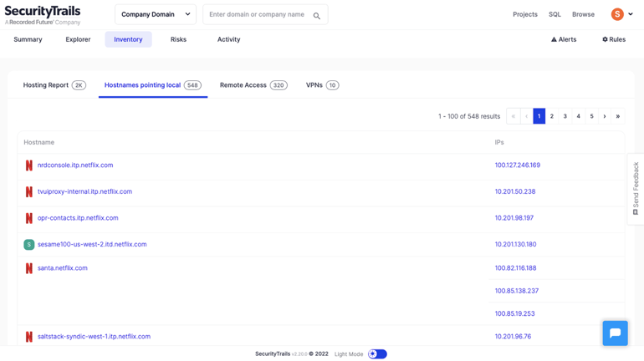Open IP 100.85.138.237

pyautogui.click(x=517, y=291)
